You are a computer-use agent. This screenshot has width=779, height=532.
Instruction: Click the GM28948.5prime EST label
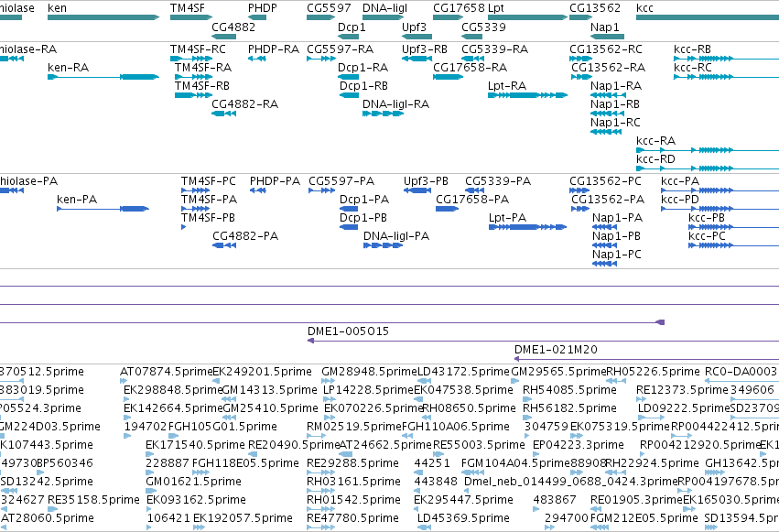click(369, 371)
